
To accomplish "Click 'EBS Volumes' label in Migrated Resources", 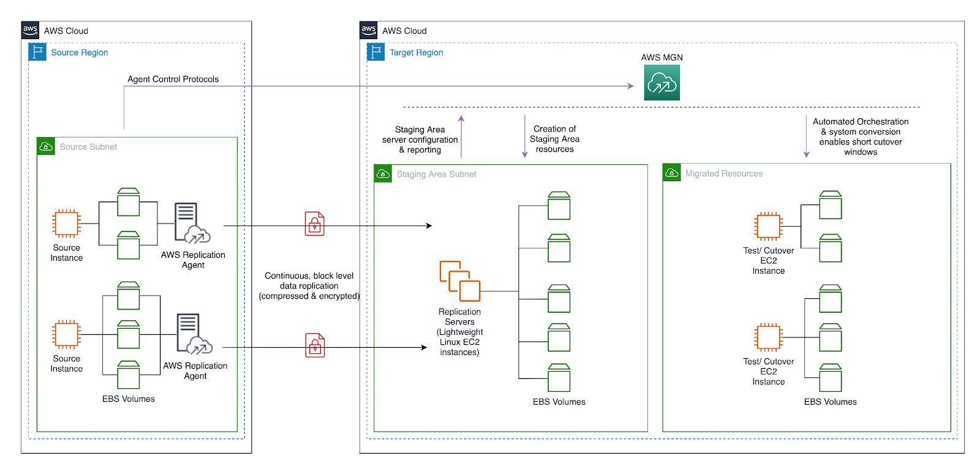I will (x=831, y=402).
